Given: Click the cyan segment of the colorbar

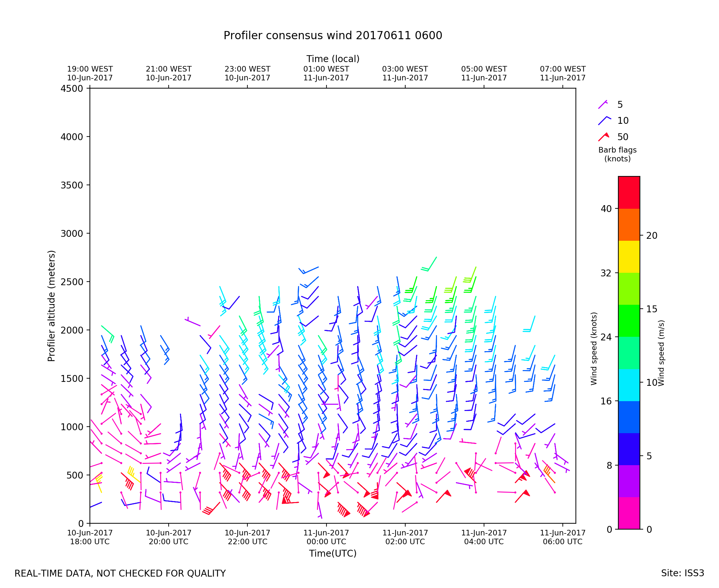Looking at the screenshot, I should pyautogui.click(x=629, y=385).
